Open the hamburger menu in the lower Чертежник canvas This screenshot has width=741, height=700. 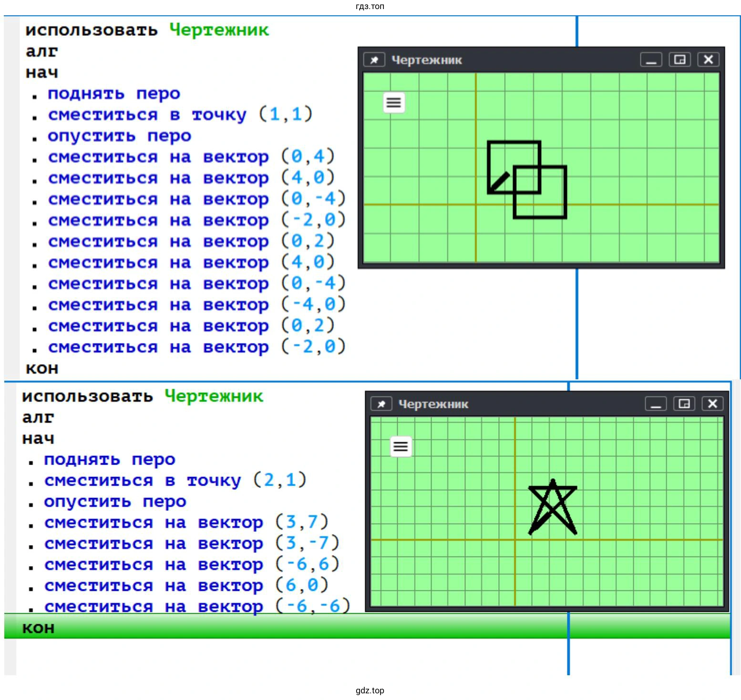coord(401,446)
